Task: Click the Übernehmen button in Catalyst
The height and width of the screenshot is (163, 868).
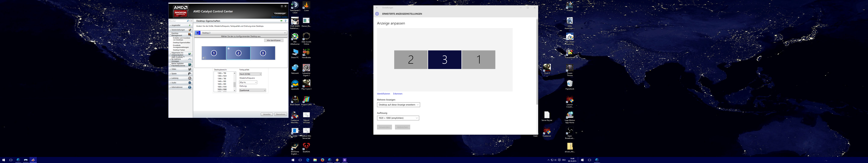Action: point(281,114)
